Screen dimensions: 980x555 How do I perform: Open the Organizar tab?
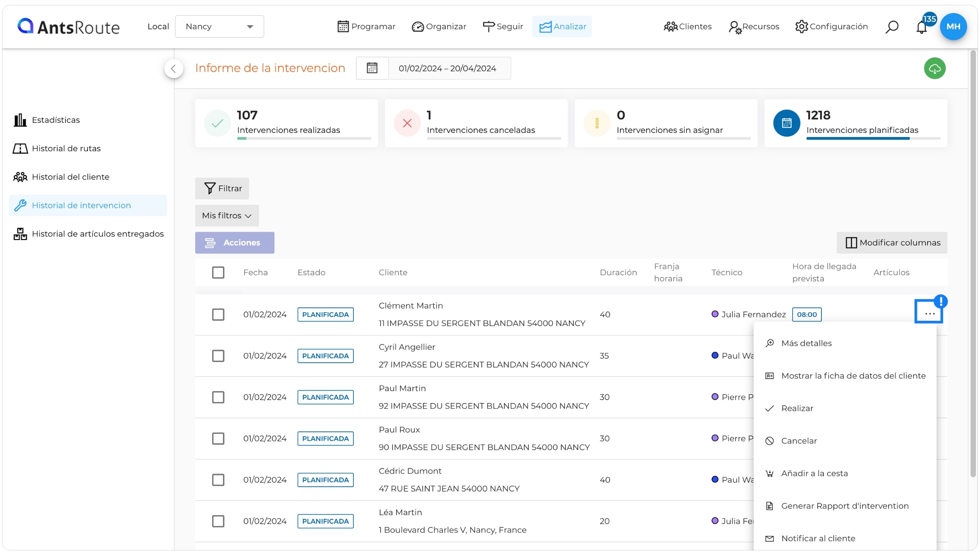tap(439, 26)
